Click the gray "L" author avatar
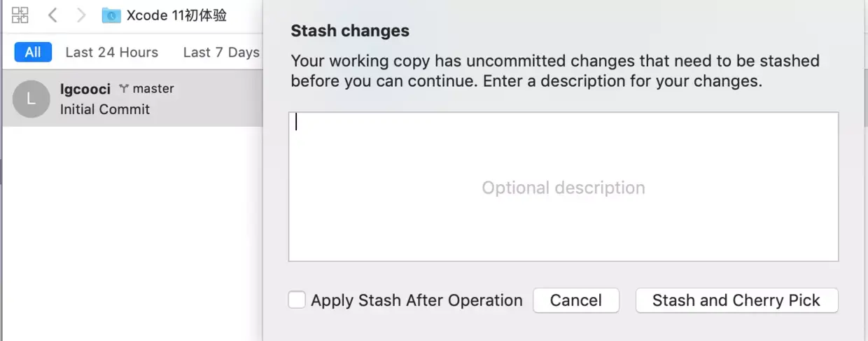 [31, 99]
